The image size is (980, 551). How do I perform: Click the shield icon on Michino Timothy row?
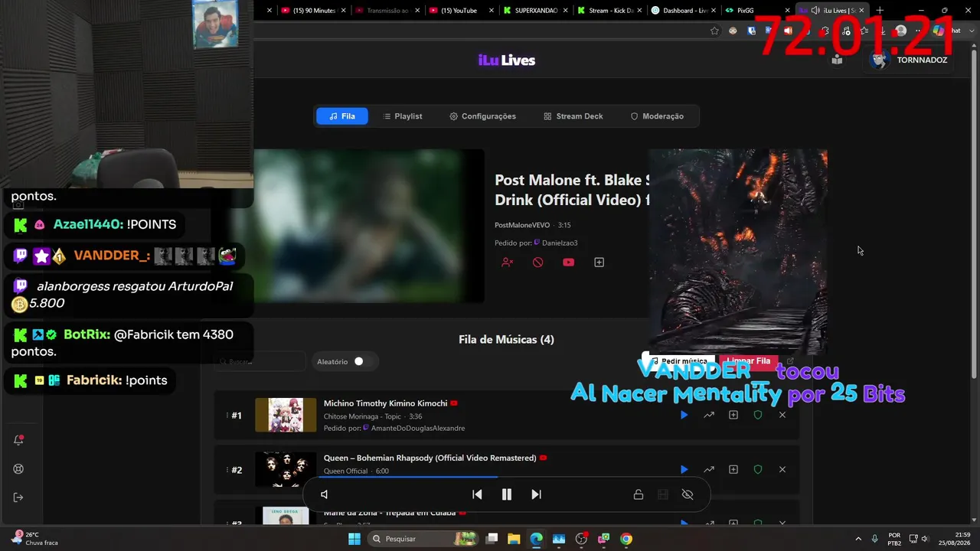[x=758, y=415]
